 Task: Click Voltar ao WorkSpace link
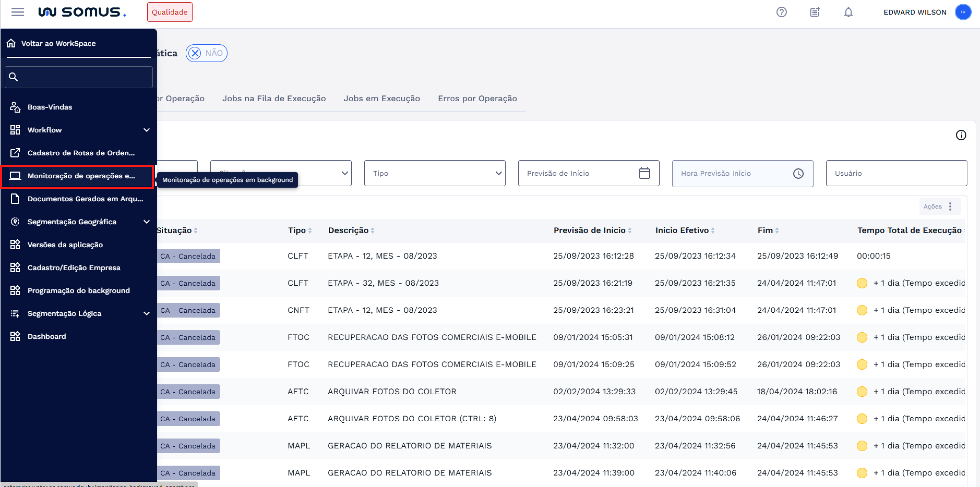point(58,43)
